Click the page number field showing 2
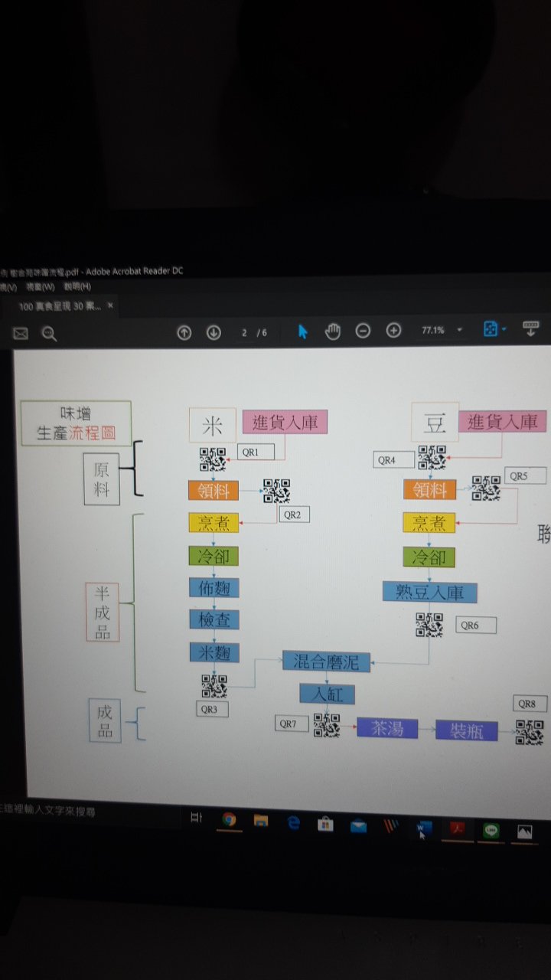The width and height of the screenshot is (551, 980). (x=245, y=332)
